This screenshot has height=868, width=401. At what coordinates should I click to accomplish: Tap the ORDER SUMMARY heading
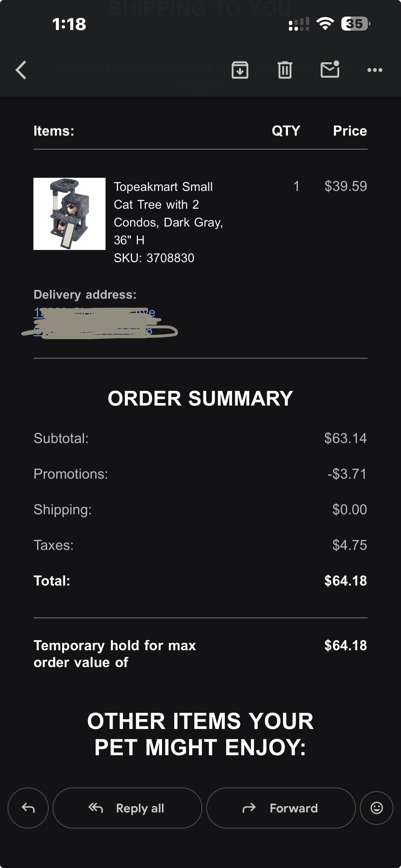[200, 398]
